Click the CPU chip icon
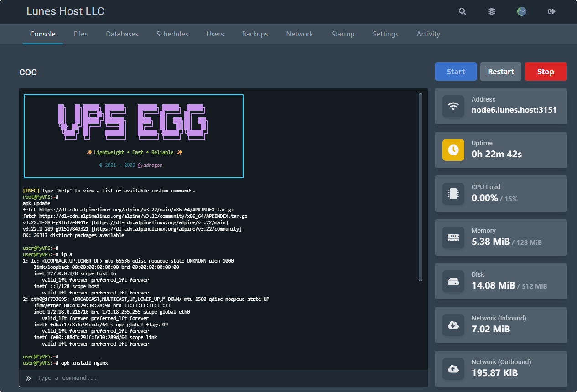 (x=453, y=194)
